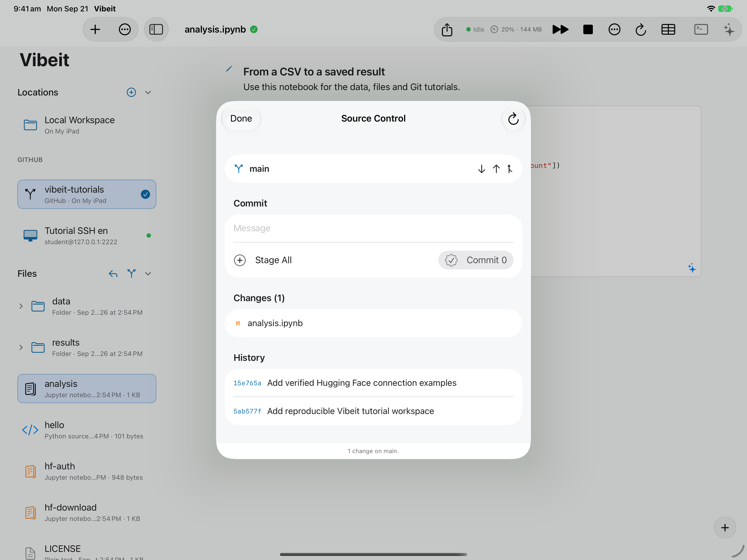Click the 20% · 144 MB resource indicator
747x560 pixels.
coord(516,29)
